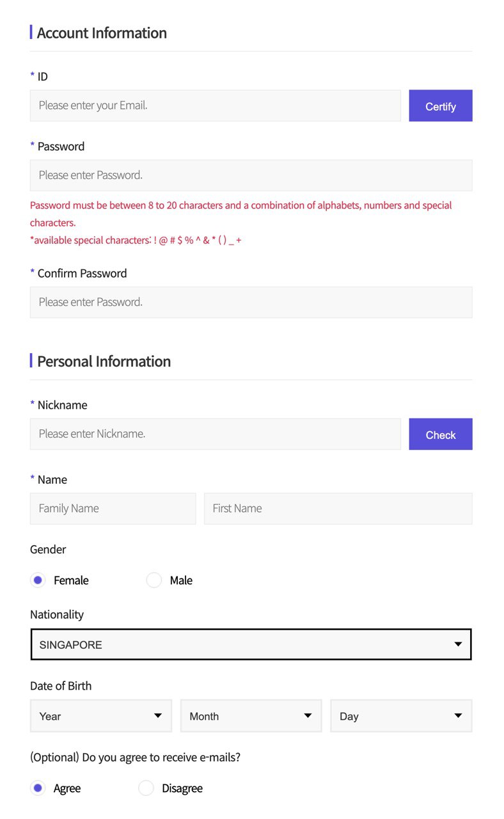Open the Year dropdown
504x819 pixels.
click(101, 716)
